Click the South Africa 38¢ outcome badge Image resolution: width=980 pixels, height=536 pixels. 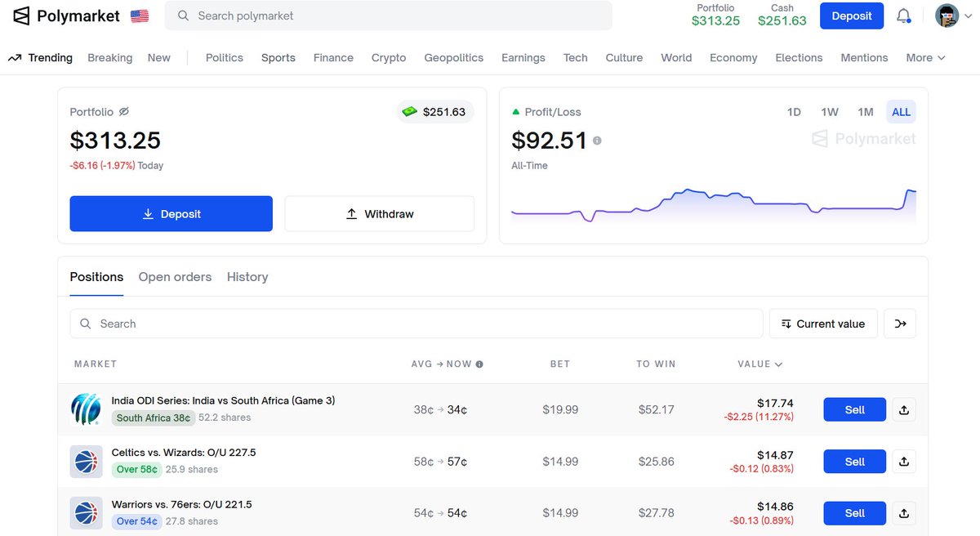(x=154, y=418)
